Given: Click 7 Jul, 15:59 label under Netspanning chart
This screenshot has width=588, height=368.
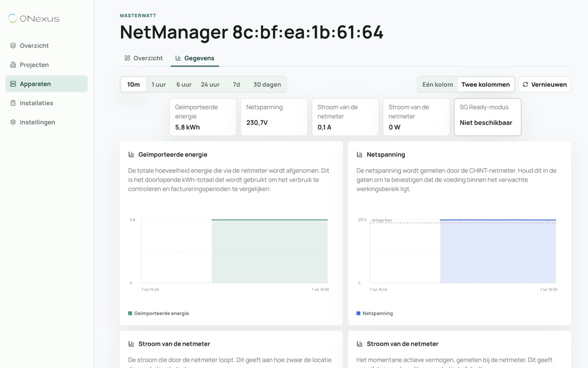Looking at the screenshot, I should [x=548, y=289].
